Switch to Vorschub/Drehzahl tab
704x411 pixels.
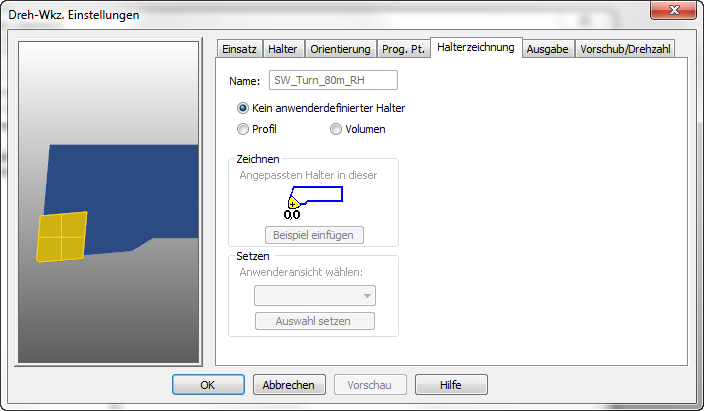(x=625, y=49)
